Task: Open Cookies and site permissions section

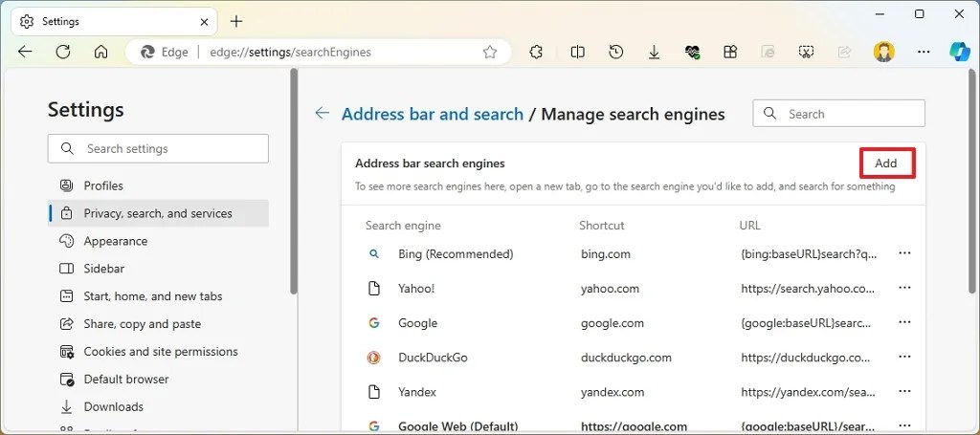Action: pos(158,352)
